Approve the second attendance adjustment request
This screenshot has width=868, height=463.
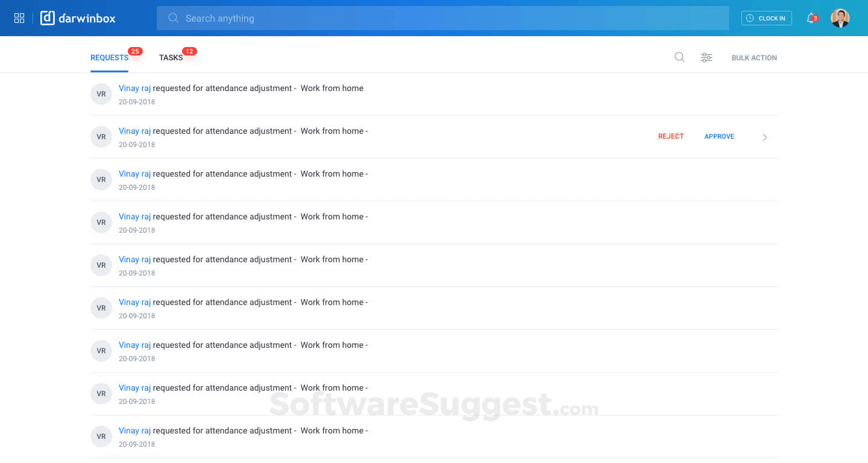tap(719, 136)
